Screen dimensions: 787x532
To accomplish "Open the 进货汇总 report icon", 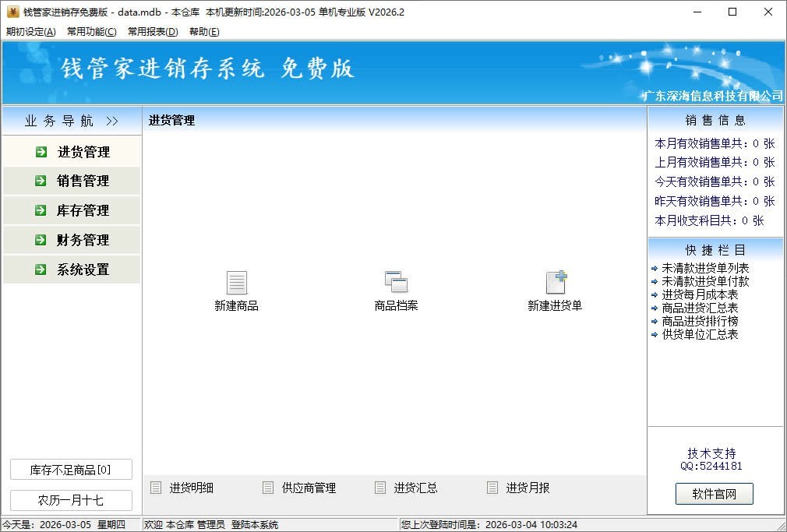I will 380,488.
